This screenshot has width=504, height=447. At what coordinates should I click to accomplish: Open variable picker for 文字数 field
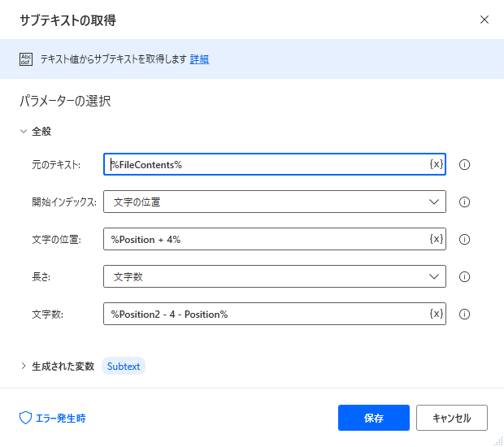[437, 314]
